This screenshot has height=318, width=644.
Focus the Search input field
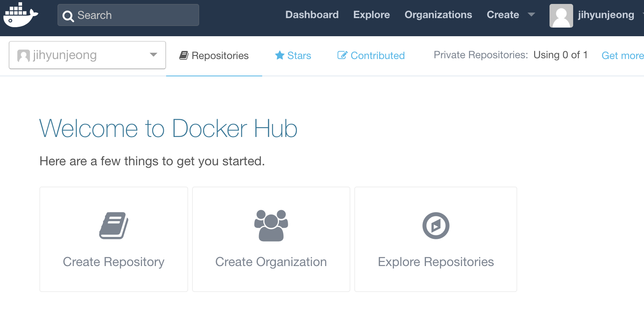point(128,15)
